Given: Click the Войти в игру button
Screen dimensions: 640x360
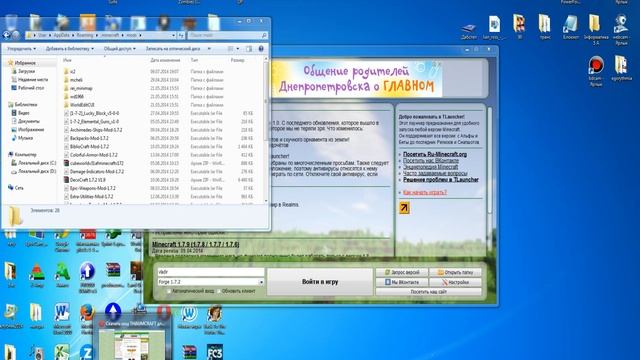Looking at the screenshot, I should pos(320,282).
